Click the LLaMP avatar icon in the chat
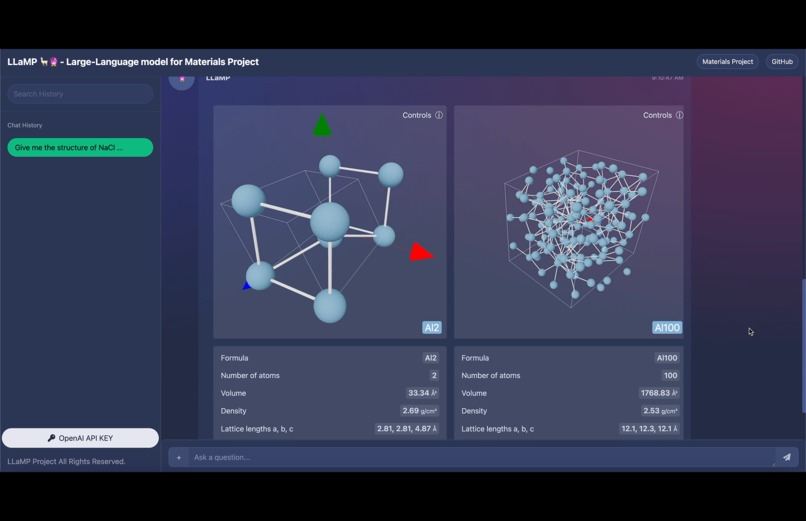 (181, 80)
